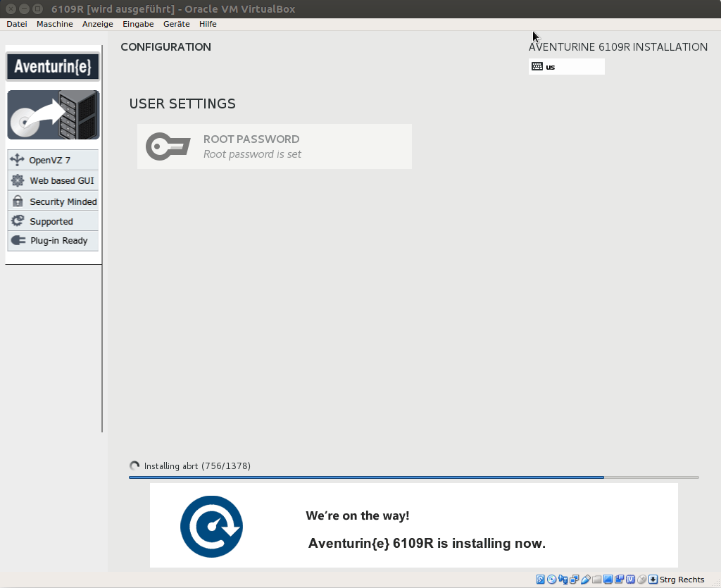Click the disc-to-server installation image
Screen dimensions: 721x588
54,115
